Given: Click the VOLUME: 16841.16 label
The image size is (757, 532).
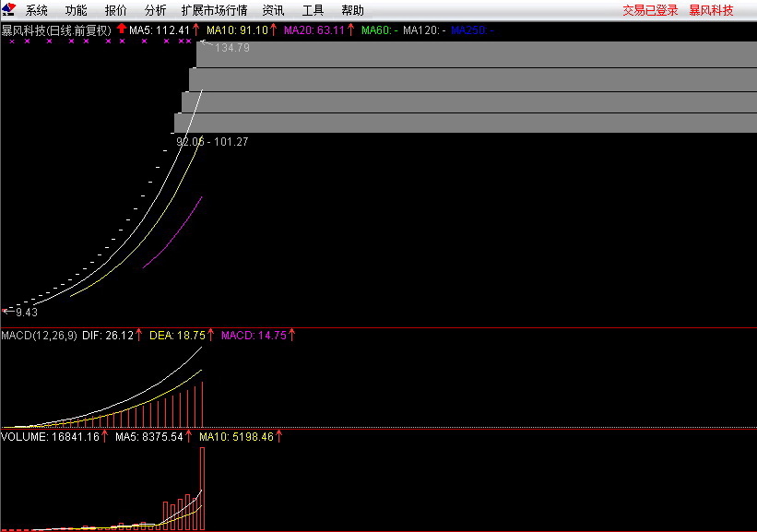Looking at the screenshot, I should [x=50, y=437].
